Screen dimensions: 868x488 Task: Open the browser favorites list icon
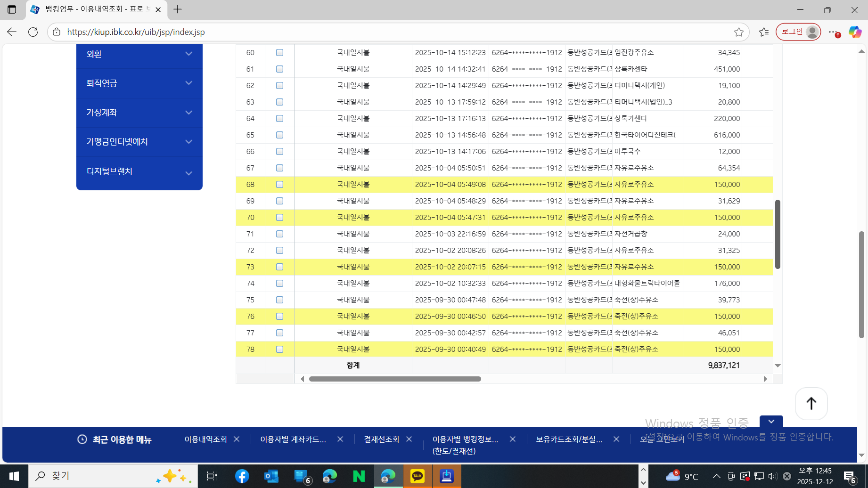coord(764,32)
